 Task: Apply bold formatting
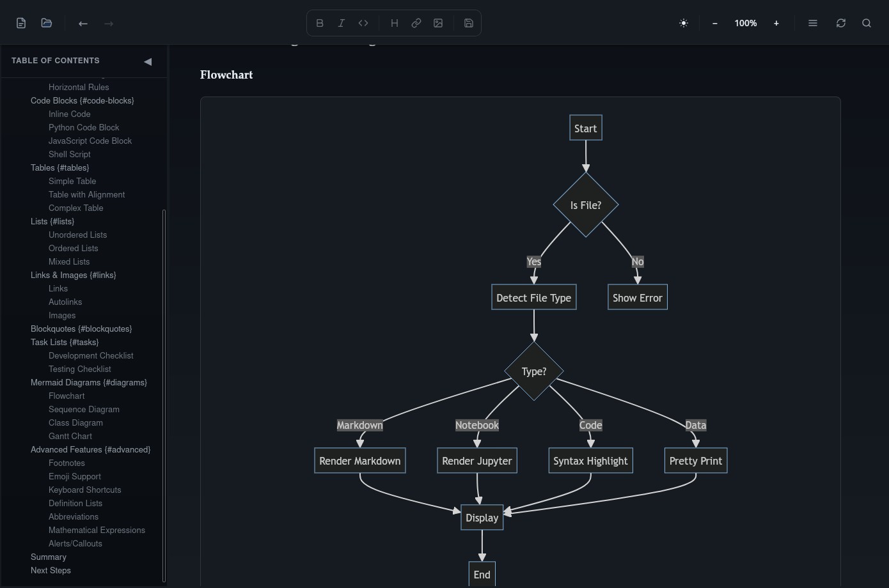point(320,23)
